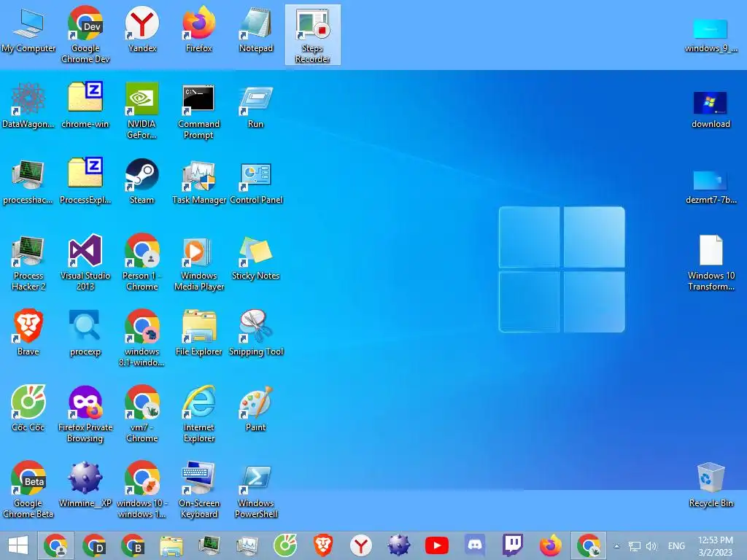The width and height of the screenshot is (747, 560).
Task: Select ProcessExplorer zip archive
Action: 85,182
